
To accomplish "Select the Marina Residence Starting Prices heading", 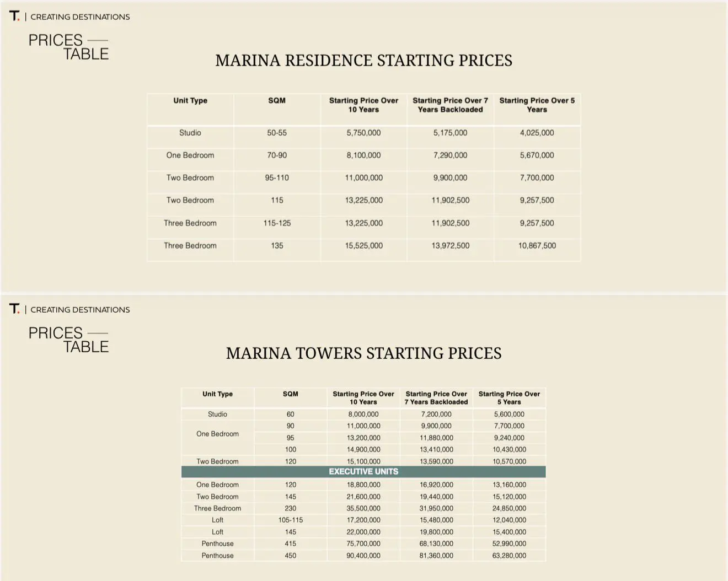I will point(363,60).
